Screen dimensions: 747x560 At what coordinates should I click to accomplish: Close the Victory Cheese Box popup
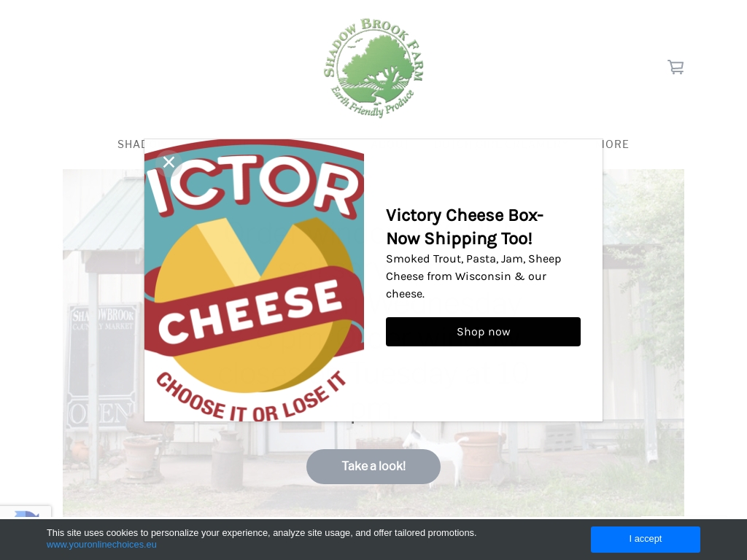coord(169,163)
